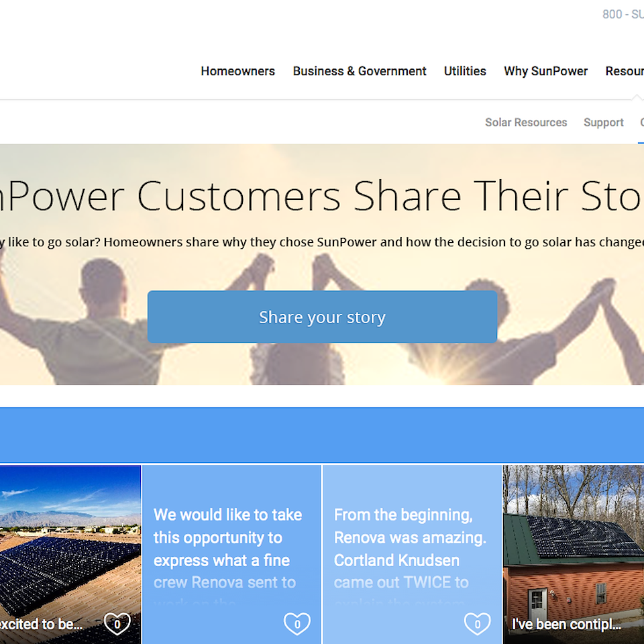Expand the Resources navigation item
This screenshot has width=644, height=644.
coord(625,71)
